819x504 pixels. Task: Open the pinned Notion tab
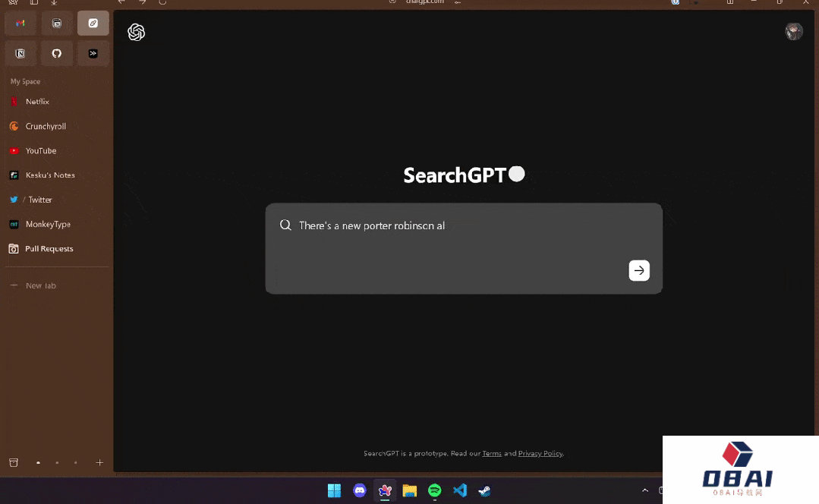pos(20,53)
